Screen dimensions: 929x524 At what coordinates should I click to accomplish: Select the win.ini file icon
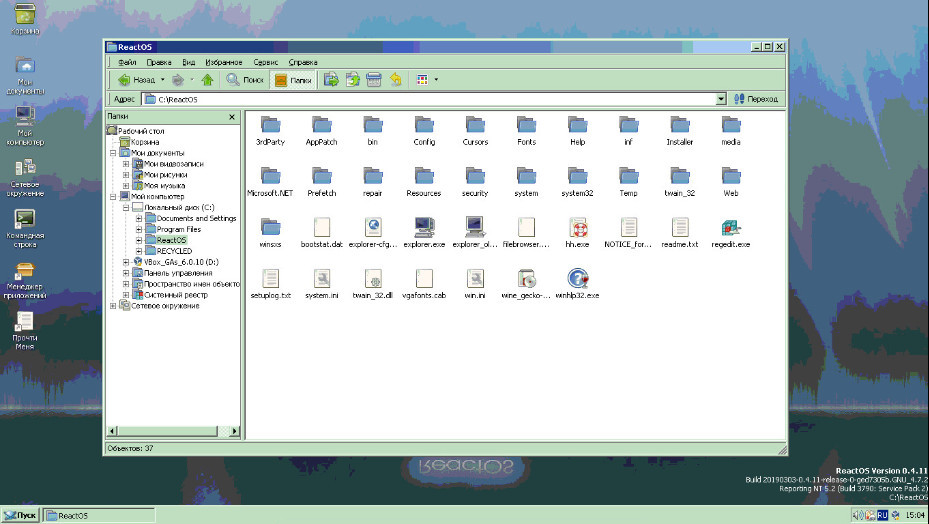click(x=475, y=277)
